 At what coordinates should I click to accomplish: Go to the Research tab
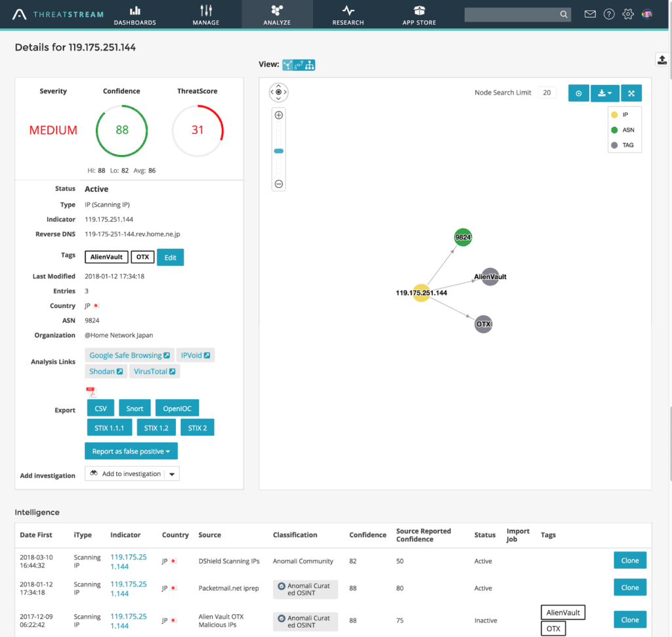[348, 15]
